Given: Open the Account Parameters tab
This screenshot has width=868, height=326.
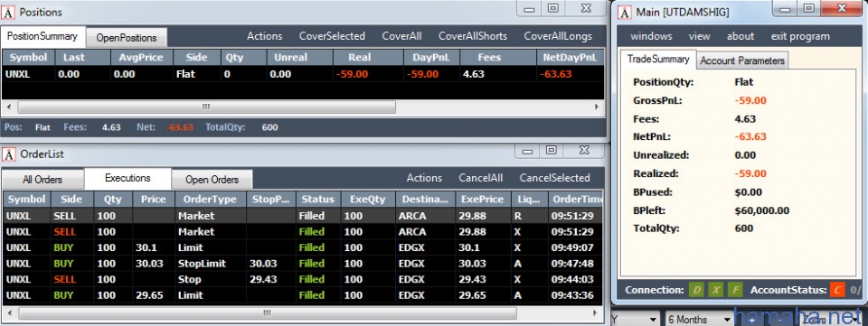Looking at the screenshot, I should pos(742,61).
